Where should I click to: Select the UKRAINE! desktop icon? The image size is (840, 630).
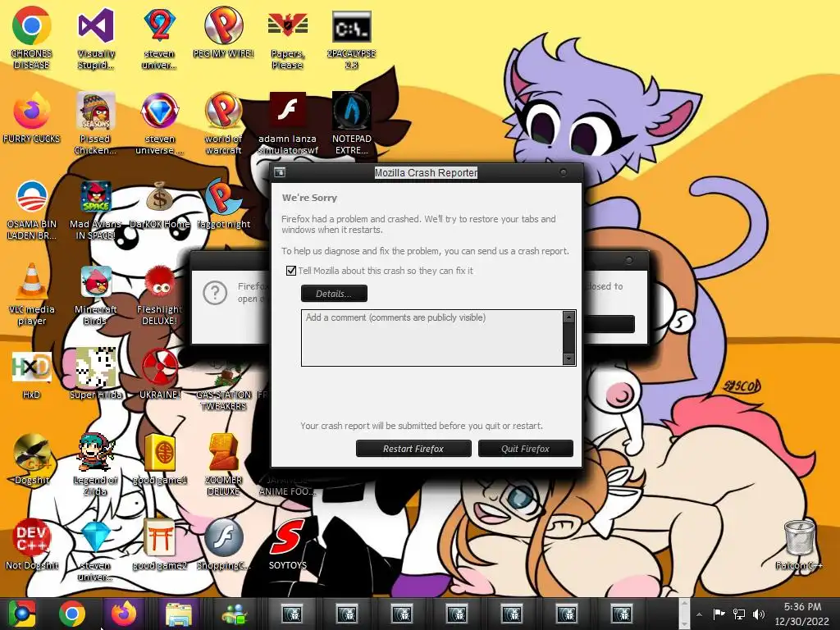pyautogui.click(x=160, y=374)
